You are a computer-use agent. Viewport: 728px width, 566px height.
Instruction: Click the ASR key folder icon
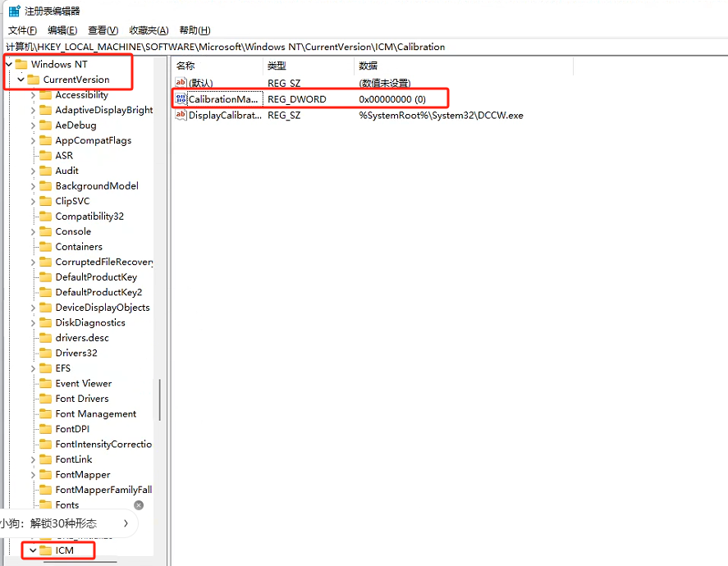[x=45, y=155]
